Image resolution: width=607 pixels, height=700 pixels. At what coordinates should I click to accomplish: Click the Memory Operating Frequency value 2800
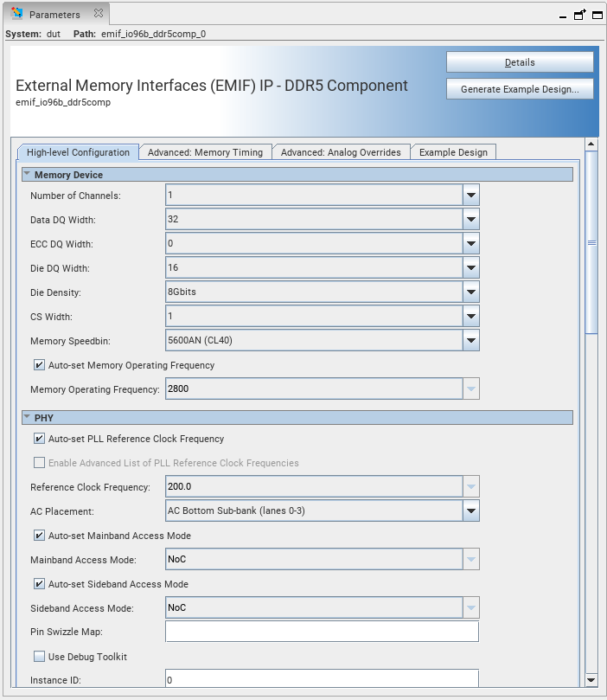178,389
